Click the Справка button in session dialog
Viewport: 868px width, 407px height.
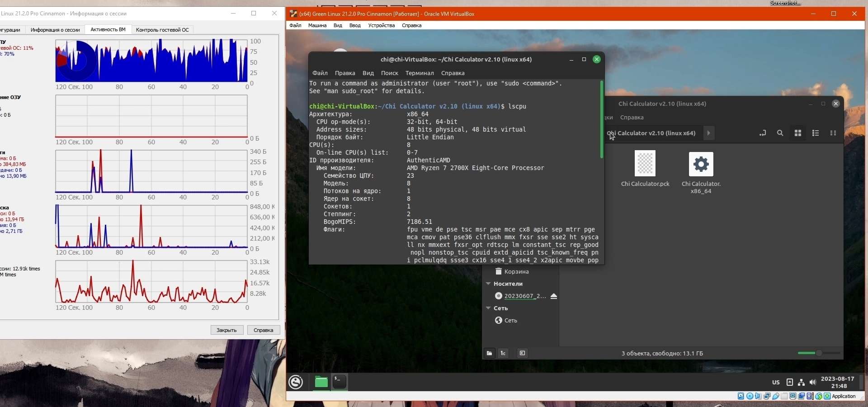pyautogui.click(x=264, y=330)
